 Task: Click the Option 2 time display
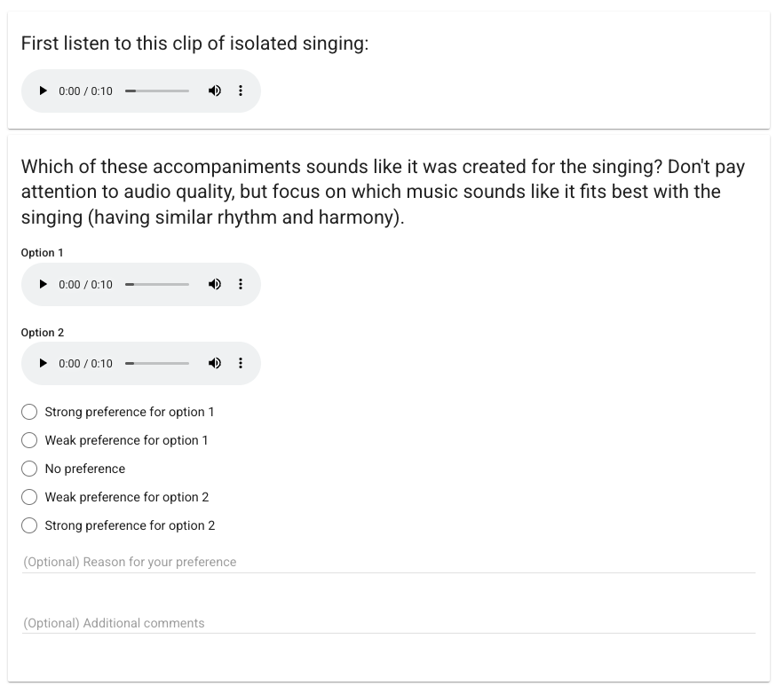click(x=85, y=364)
